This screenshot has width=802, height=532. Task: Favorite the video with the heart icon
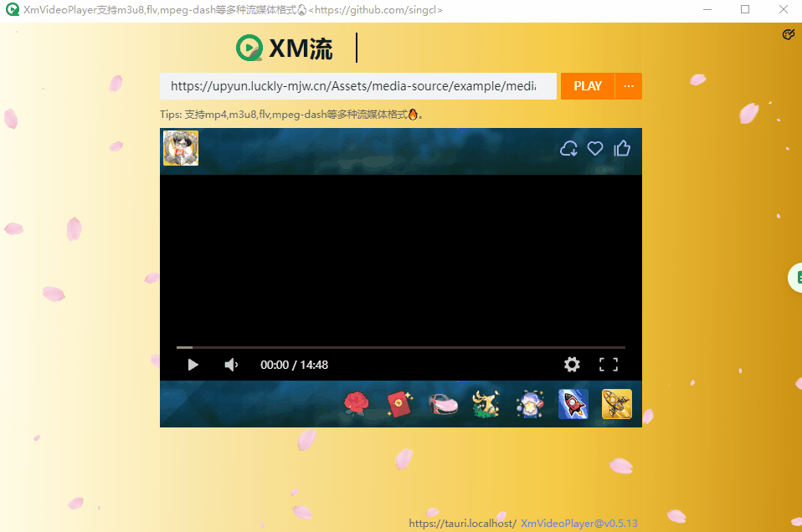(595, 149)
